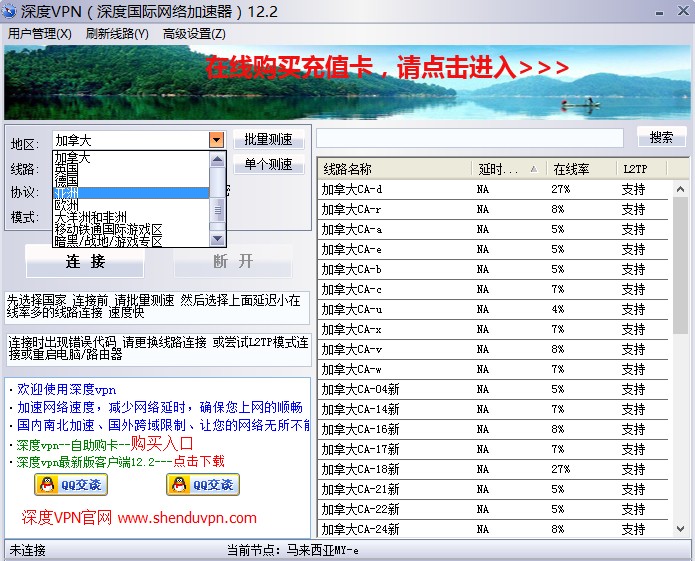The image size is (695, 561).
Task: Select 英国 in the region list
Action: tap(131, 169)
